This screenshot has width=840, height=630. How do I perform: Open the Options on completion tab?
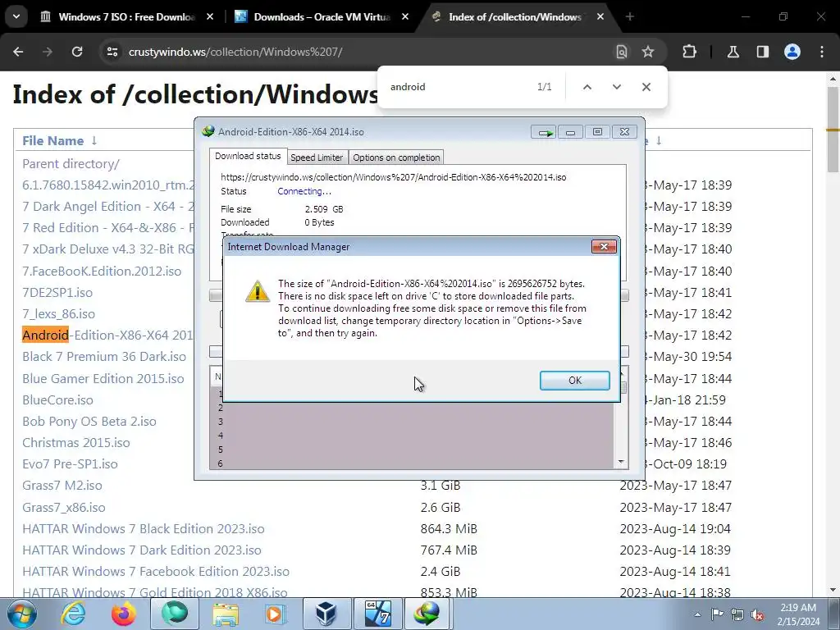(x=396, y=157)
